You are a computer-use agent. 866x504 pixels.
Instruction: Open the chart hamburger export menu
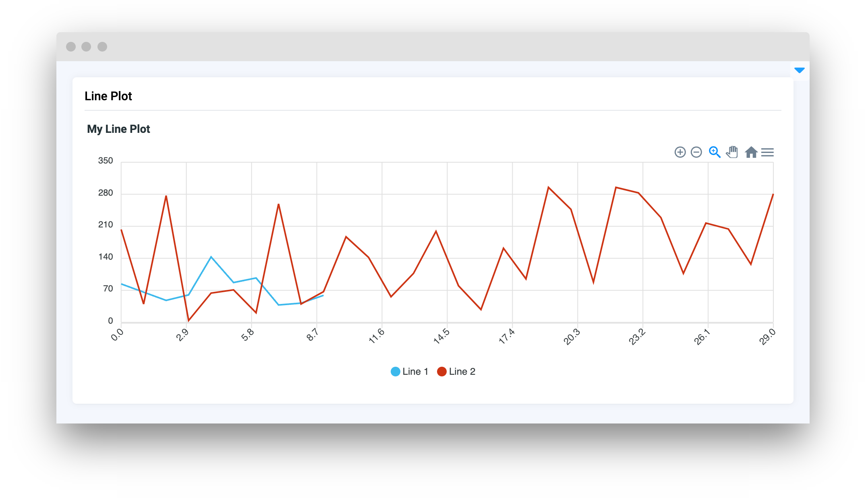[767, 152]
